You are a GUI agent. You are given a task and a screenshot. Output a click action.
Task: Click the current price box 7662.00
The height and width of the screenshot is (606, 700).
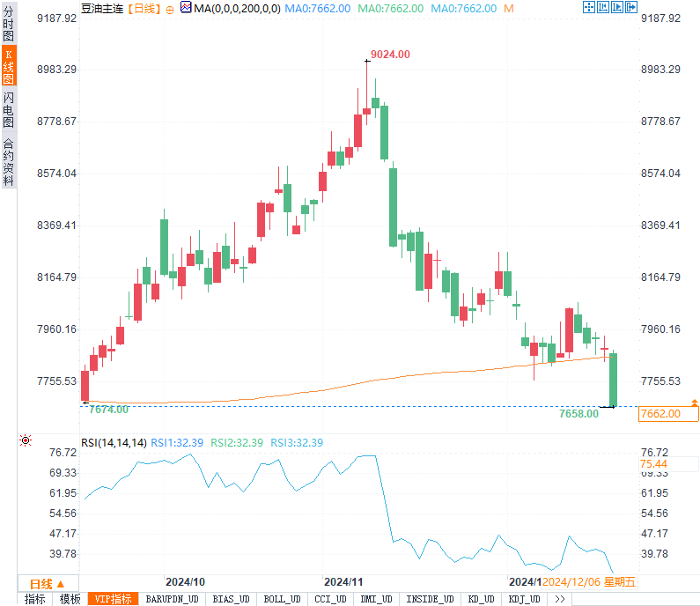click(668, 413)
